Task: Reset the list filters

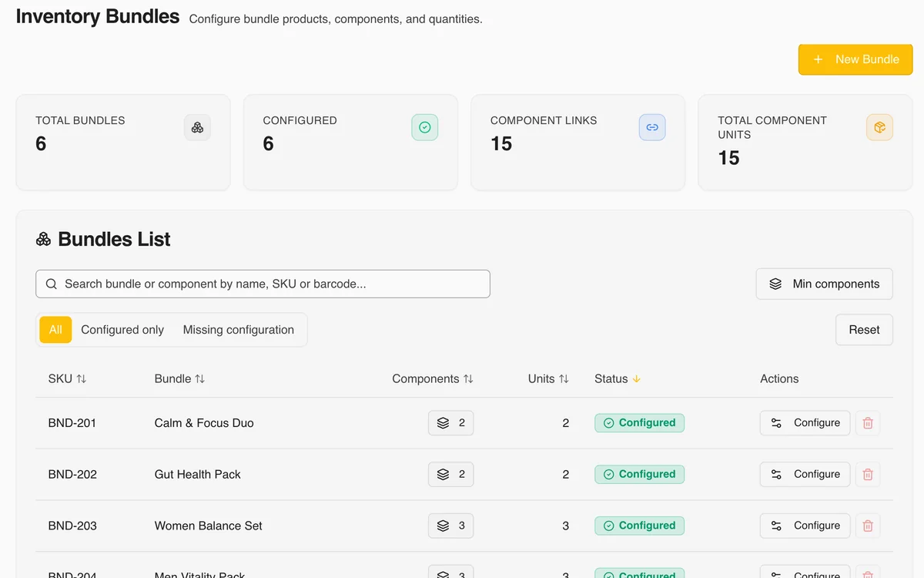Action: tap(864, 330)
